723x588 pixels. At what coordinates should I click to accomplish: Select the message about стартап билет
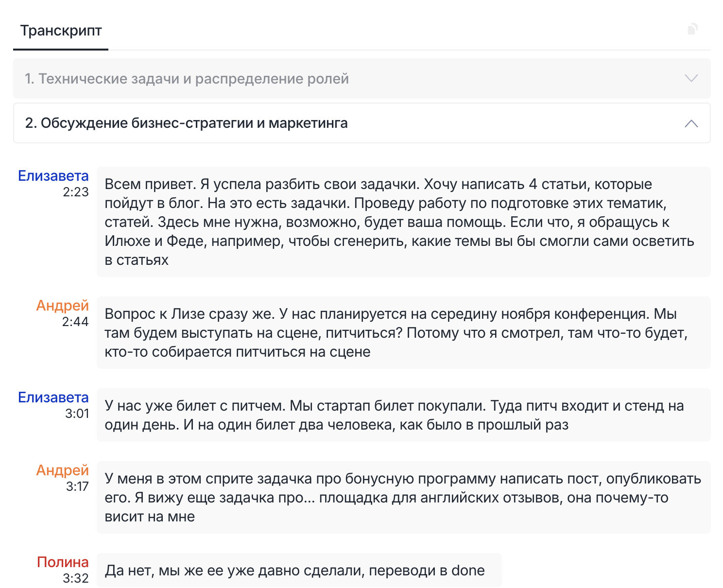tap(403, 415)
